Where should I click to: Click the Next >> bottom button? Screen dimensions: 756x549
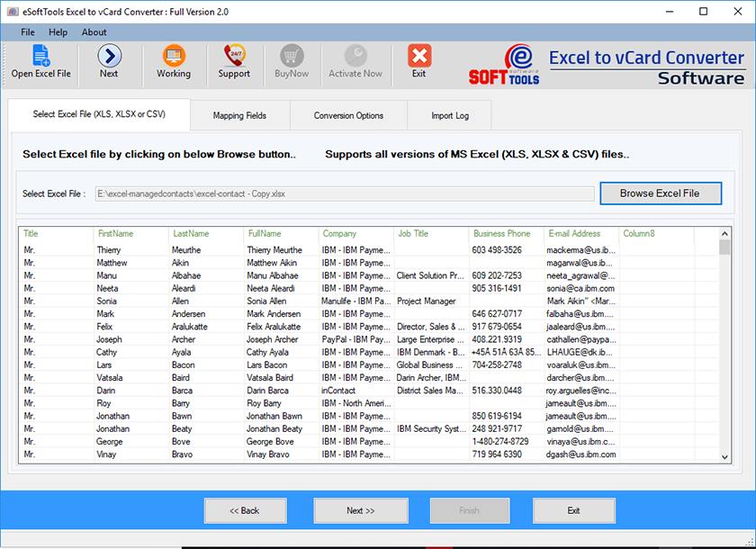point(361,510)
